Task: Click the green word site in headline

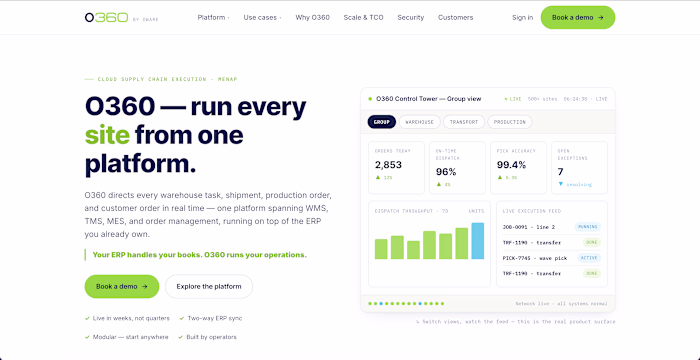Action: click(x=107, y=134)
